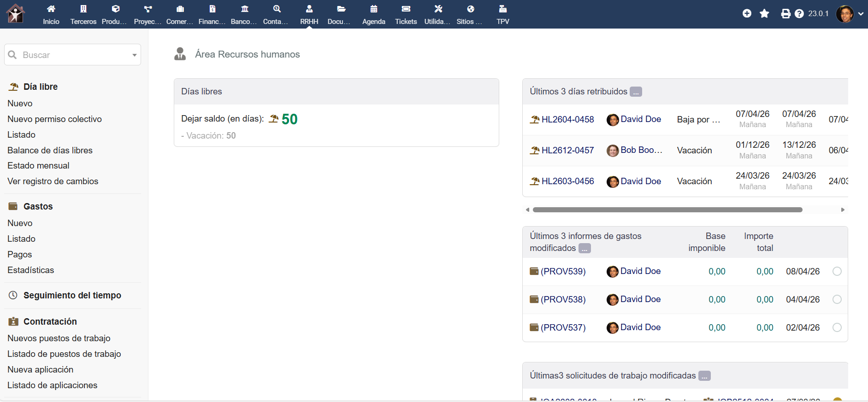The width and height of the screenshot is (868, 402).
Task: Click the left arrow of the leave table scrollbar
Action: tap(527, 210)
